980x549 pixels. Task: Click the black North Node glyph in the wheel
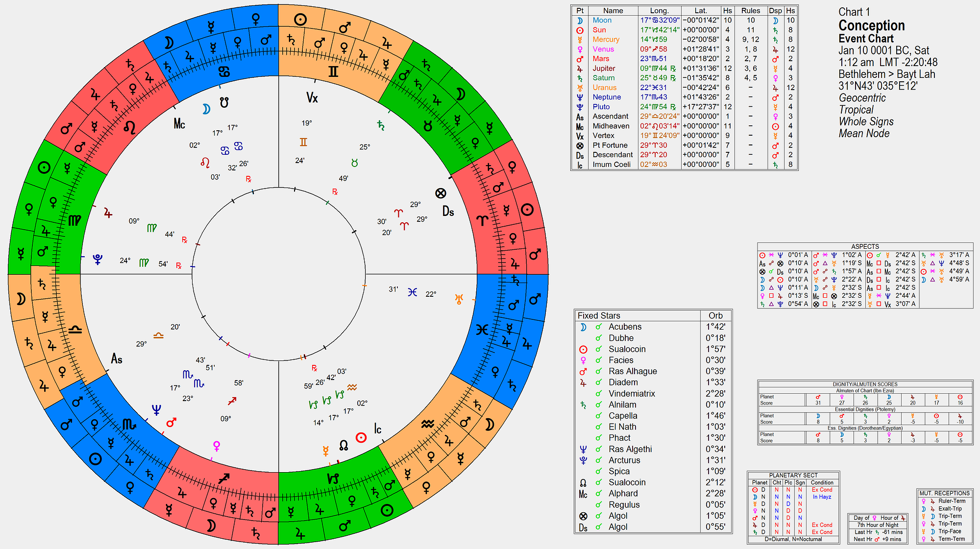343,446
